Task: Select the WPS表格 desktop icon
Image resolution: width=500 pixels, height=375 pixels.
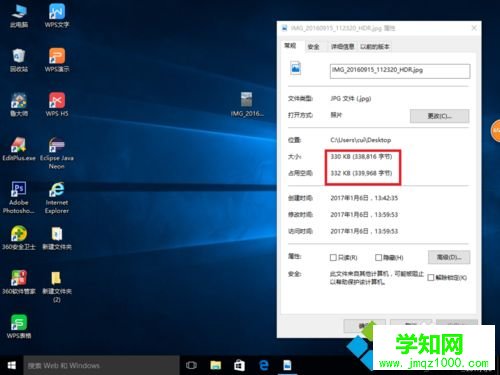Action: pyautogui.click(x=19, y=326)
